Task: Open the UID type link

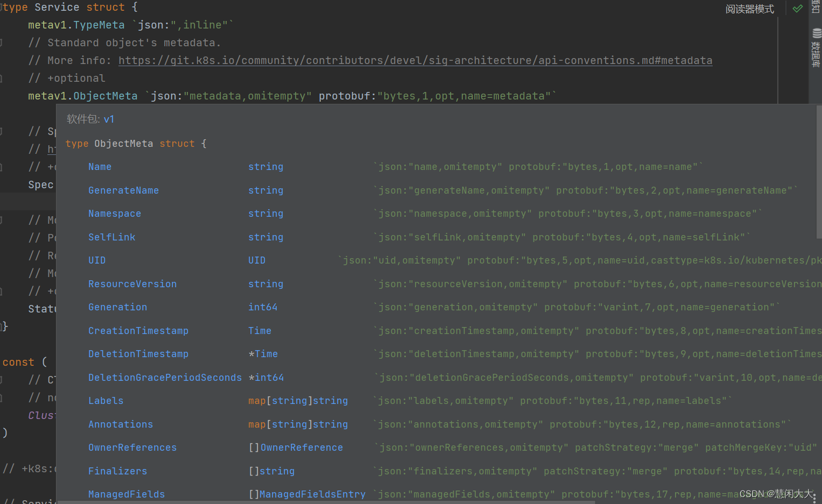Action: [257, 260]
